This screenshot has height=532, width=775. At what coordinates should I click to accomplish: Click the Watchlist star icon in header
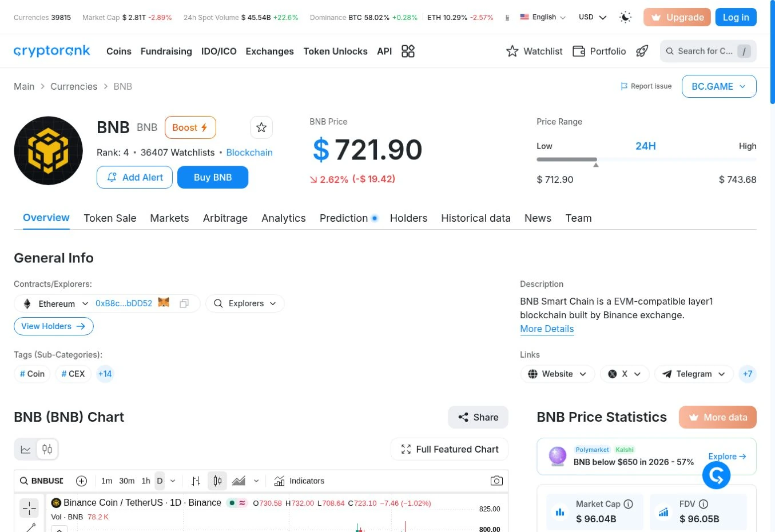[512, 51]
